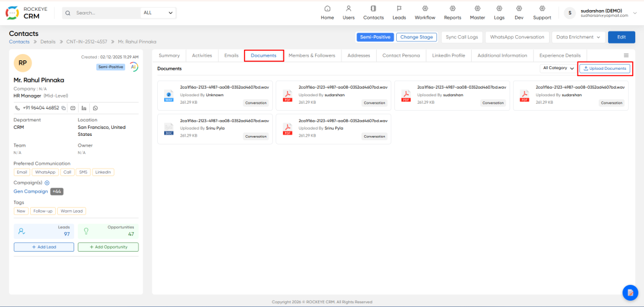644x307 pixels.
Task: Click the phone call icon beside number
Action: (x=17, y=108)
